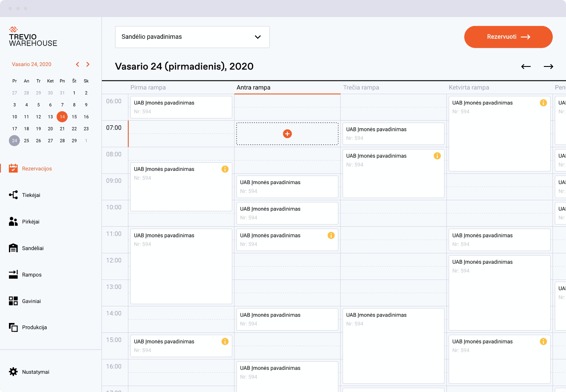Select day 14 in the mini calendar
This screenshot has height=392, width=566.
[62, 116]
